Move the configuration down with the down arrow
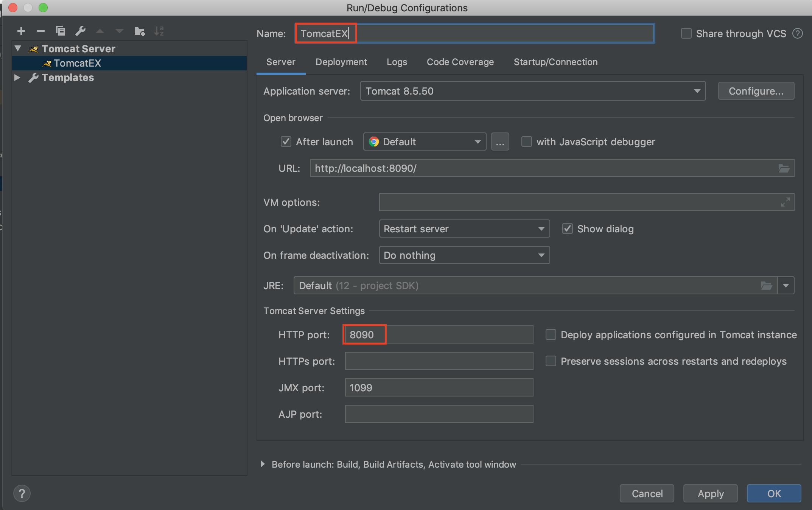The width and height of the screenshot is (812, 510). coord(120,31)
